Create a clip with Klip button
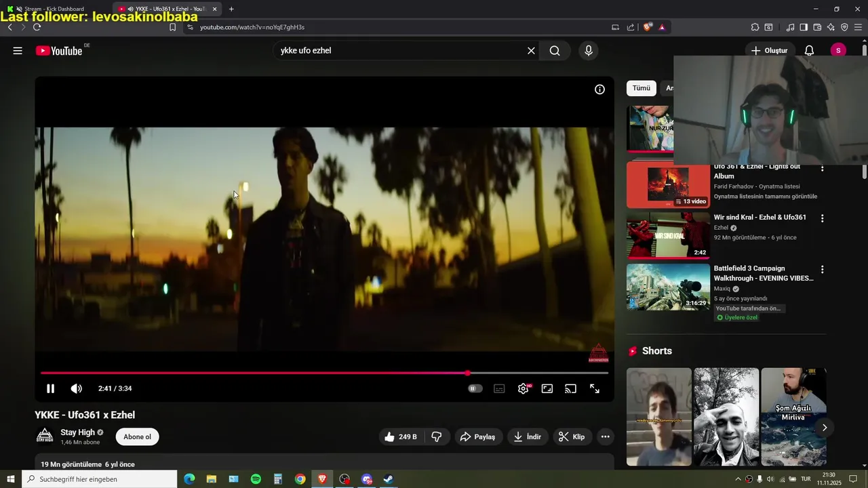The image size is (868, 488). [572, 437]
